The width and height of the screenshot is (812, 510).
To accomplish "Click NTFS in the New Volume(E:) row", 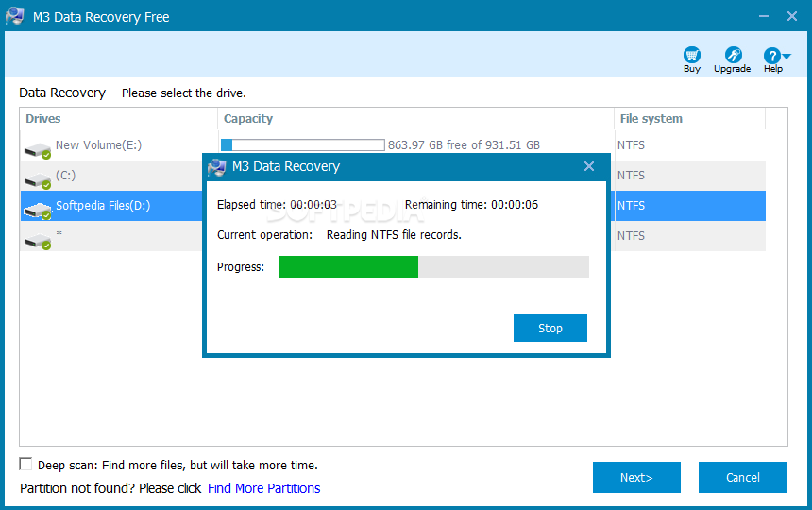I will 631,145.
